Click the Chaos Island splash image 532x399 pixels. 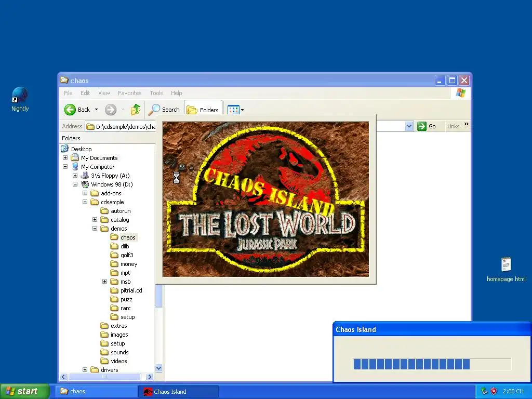point(265,199)
